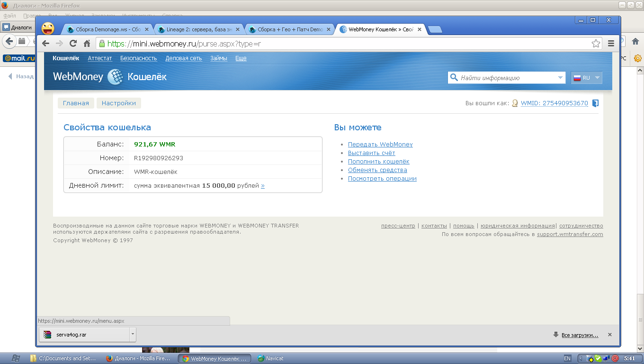Screen dimensions: 644x364
Task: Click the Chrome home button
Action: click(x=87, y=44)
